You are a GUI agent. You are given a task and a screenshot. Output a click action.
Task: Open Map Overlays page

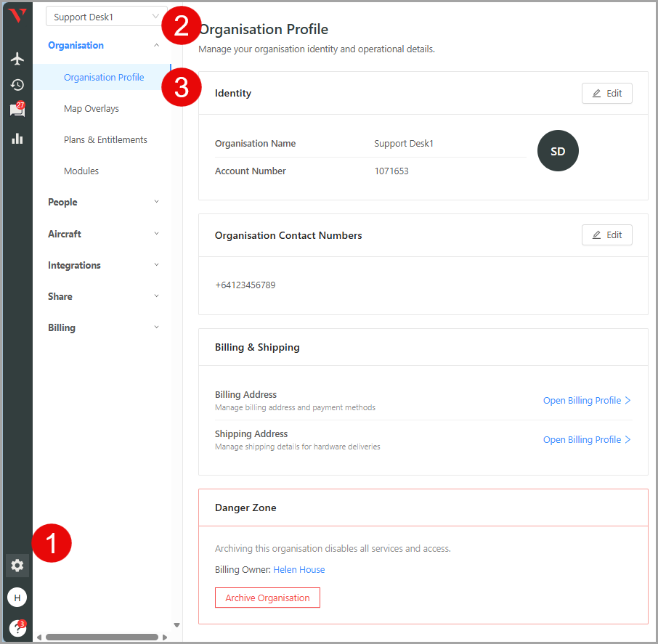click(x=92, y=109)
